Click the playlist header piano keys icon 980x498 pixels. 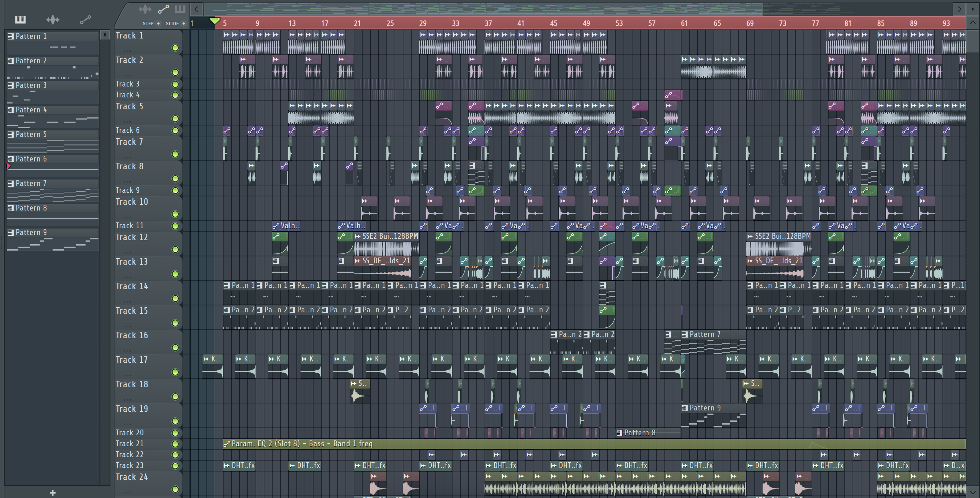[180, 9]
